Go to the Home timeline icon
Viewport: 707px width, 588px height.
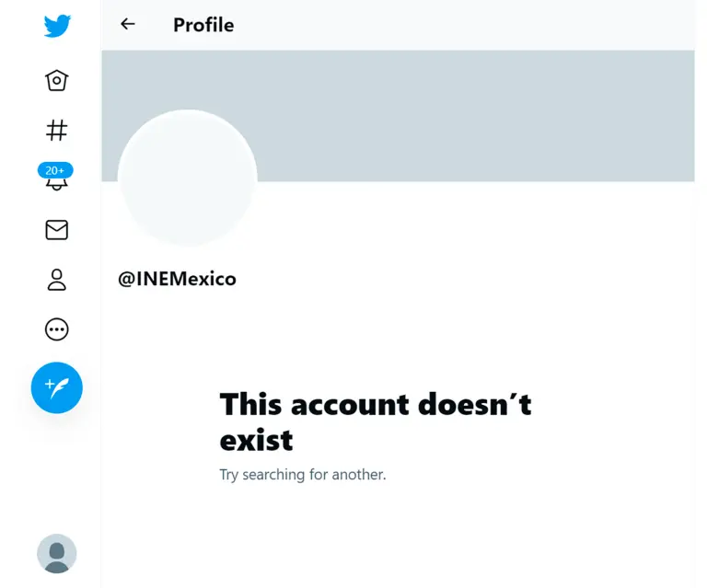point(56,81)
